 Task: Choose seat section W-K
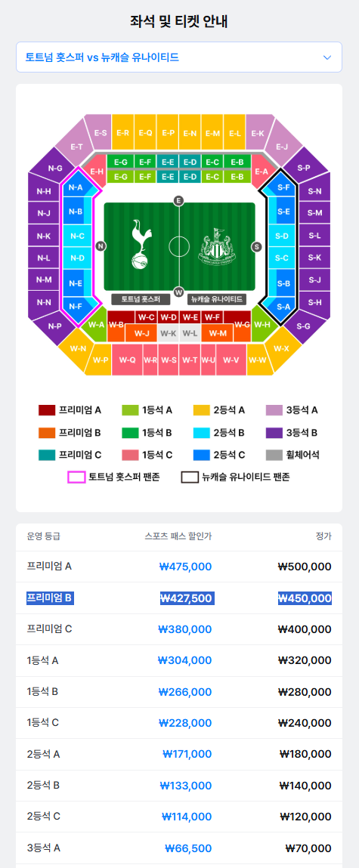point(168,333)
